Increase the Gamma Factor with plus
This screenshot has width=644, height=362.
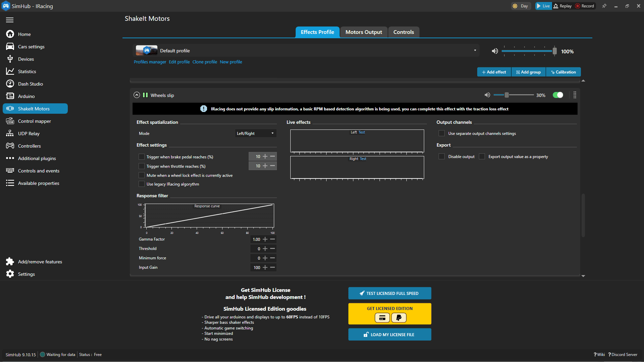point(265,239)
